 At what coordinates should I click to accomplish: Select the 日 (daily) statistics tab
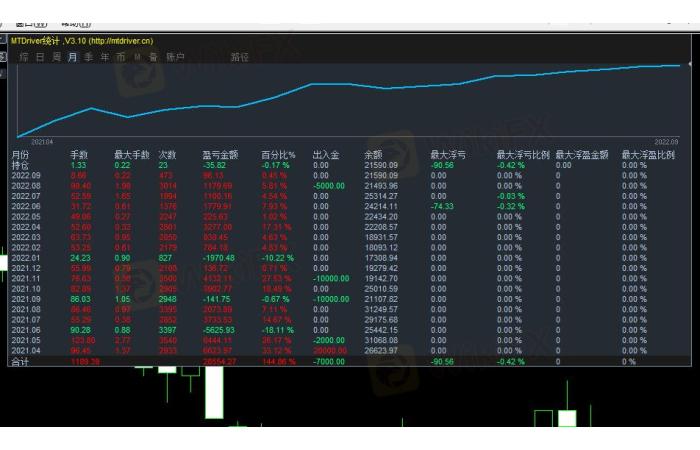click(40, 57)
